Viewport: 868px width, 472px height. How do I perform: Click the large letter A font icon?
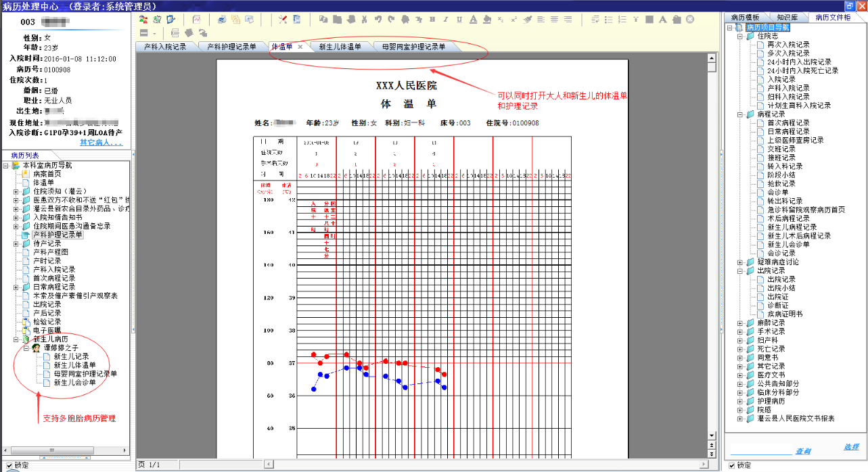click(x=662, y=19)
